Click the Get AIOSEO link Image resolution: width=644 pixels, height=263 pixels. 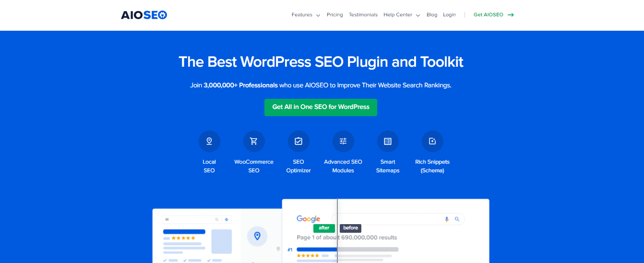pos(489,15)
